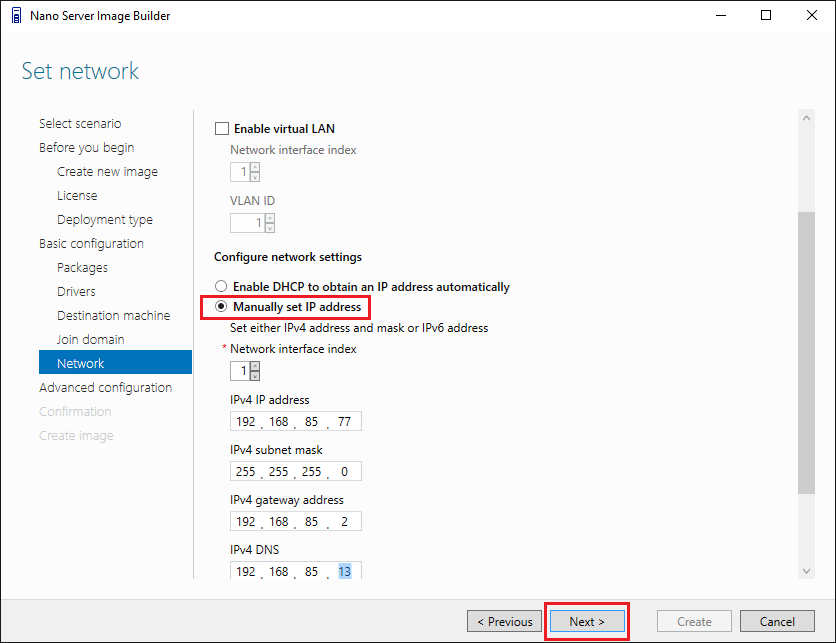This screenshot has width=836, height=643.
Task: Open the Destination machine step
Action: coord(114,315)
